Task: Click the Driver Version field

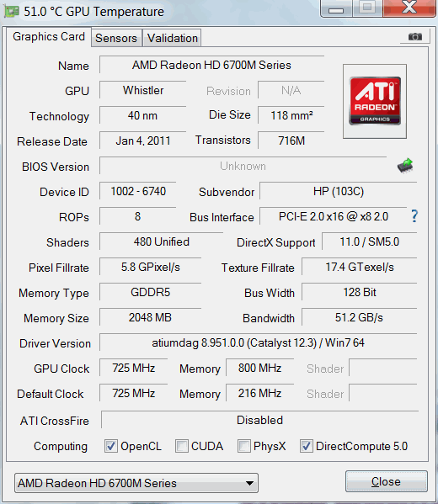Action: point(258,342)
